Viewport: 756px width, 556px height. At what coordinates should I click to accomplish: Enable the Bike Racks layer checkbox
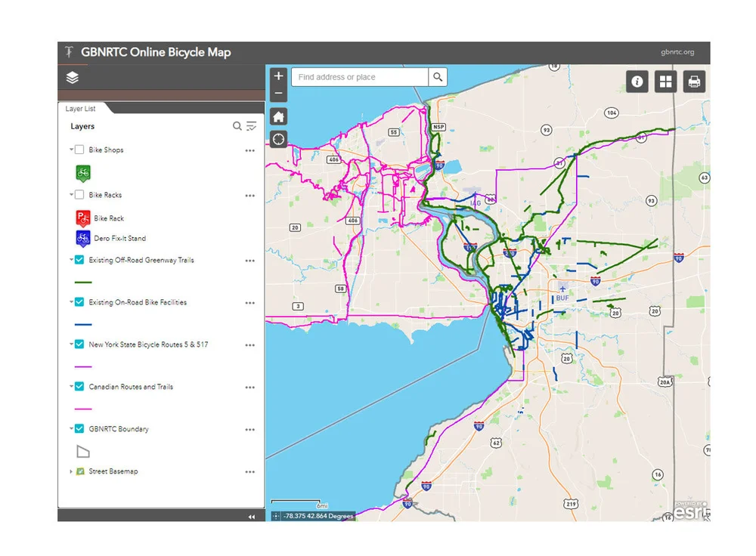click(x=79, y=195)
